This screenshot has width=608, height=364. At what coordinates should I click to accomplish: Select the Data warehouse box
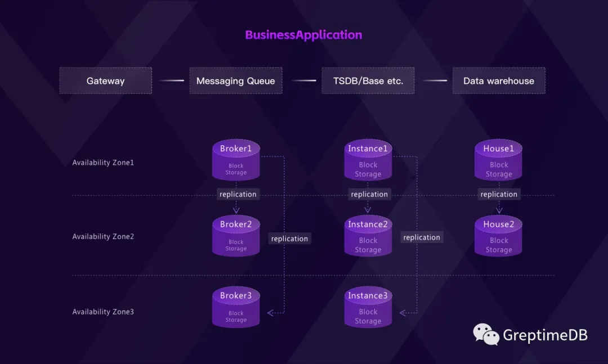tap(499, 80)
